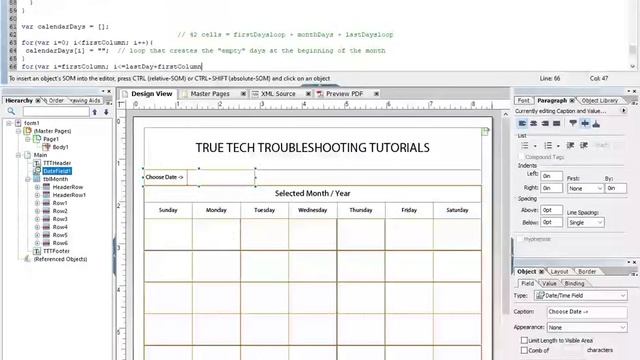This screenshot has height=360, width=640.
Task: Click the DateField1 date field icon
Action: coord(37,171)
